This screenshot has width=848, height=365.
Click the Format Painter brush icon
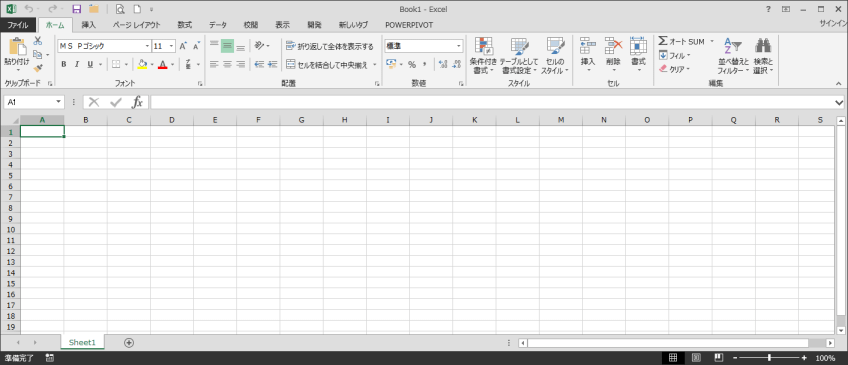38,68
